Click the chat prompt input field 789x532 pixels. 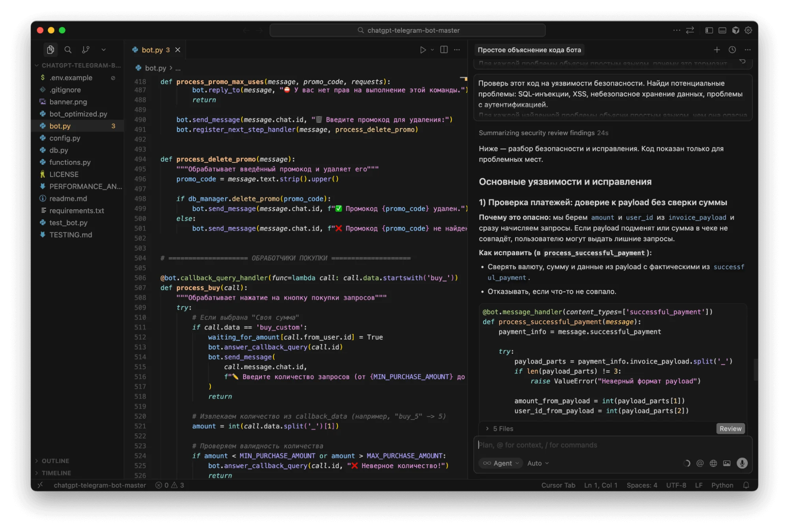click(x=612, y=445)
